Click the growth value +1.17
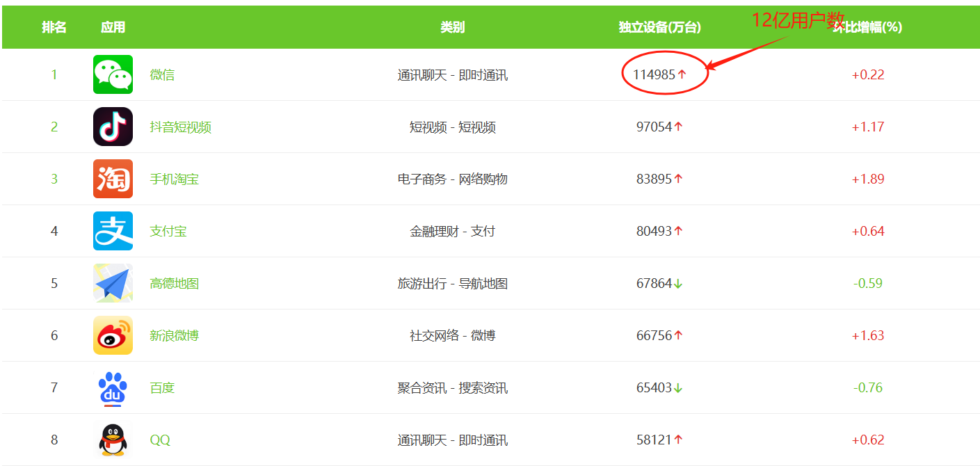 868,127
